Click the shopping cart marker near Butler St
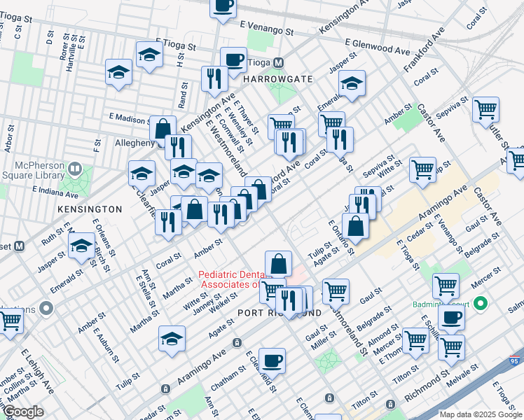This screenshot has width=524, height=420. pos(486,111)
